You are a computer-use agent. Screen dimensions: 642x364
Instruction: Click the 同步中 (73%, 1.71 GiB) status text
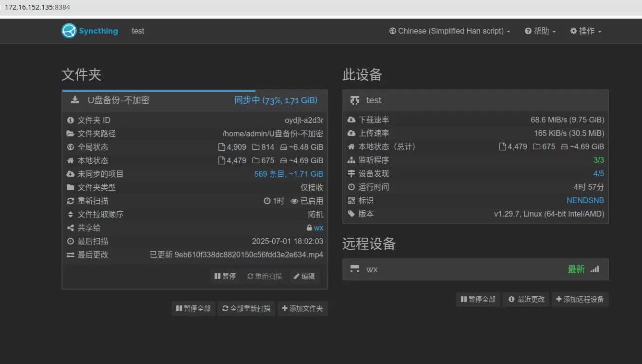[276, 100]
